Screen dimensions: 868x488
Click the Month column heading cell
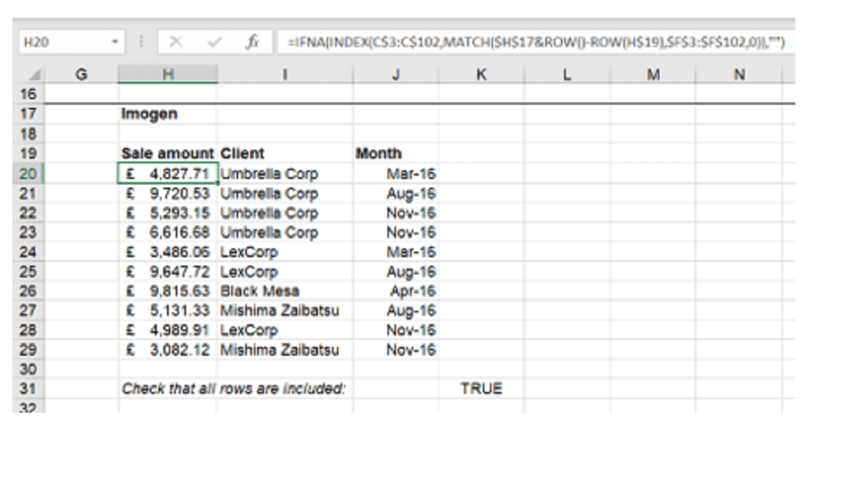click(379, 153)
